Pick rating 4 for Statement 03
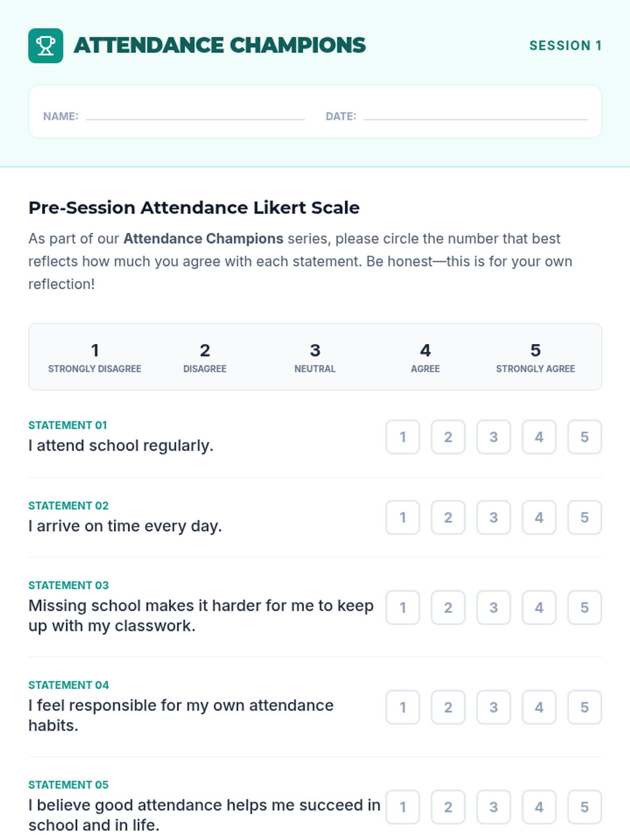 [539, 607]
